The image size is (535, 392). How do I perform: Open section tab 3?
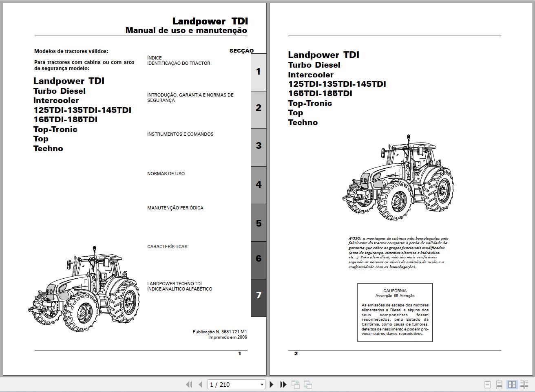[259, 147]
